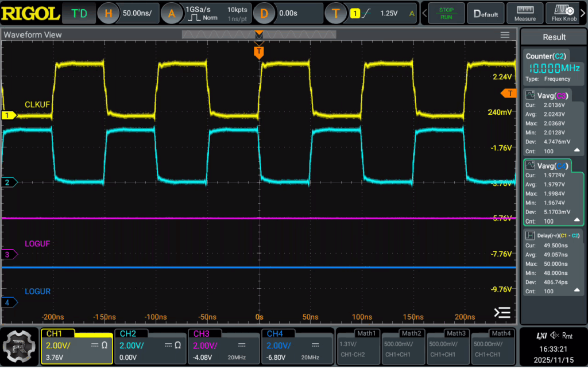Open Math4 panel
Image resolution: width=588 pixels, height=369 pixels.
click(493, 347)
